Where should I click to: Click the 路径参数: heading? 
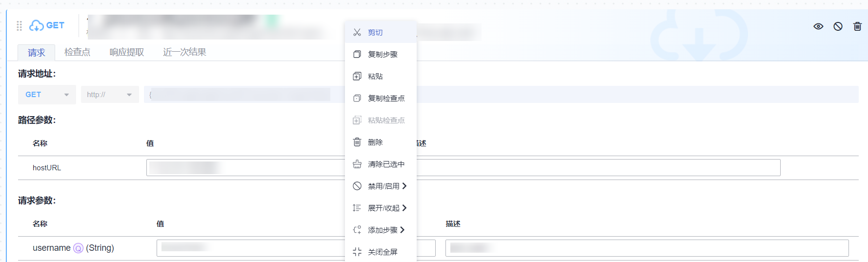37,120
